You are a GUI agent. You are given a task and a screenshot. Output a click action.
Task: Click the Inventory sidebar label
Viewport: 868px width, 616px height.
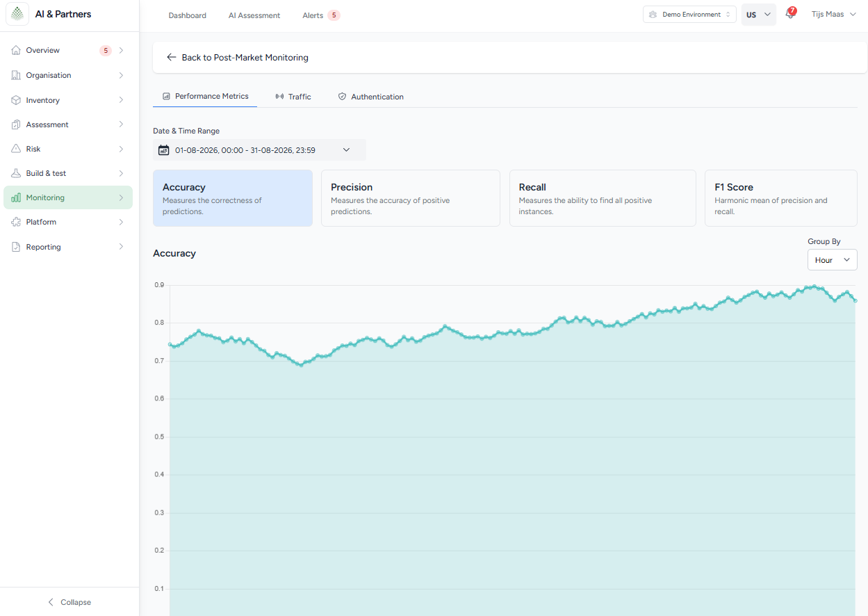pyautogui.click(x=43, y=100)
